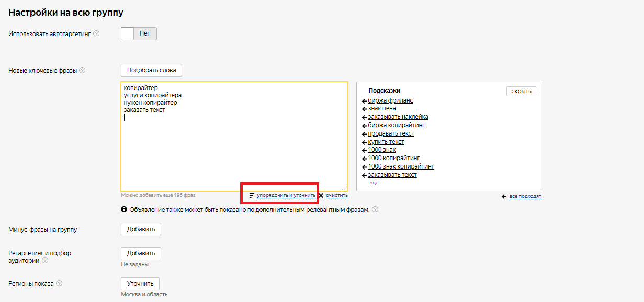Toggle the автотаргетинг switch
This screenshot has width=644, height=302.
click(139, 33)
